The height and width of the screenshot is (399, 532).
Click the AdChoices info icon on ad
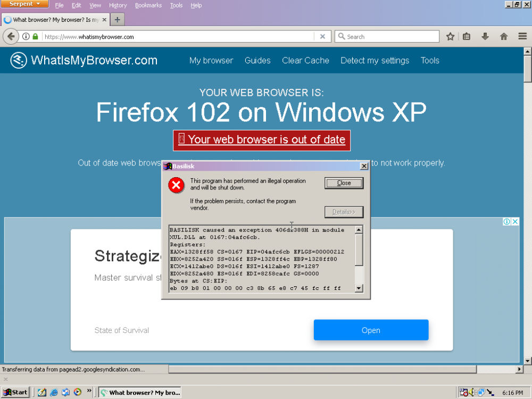(x=507, y=222)
